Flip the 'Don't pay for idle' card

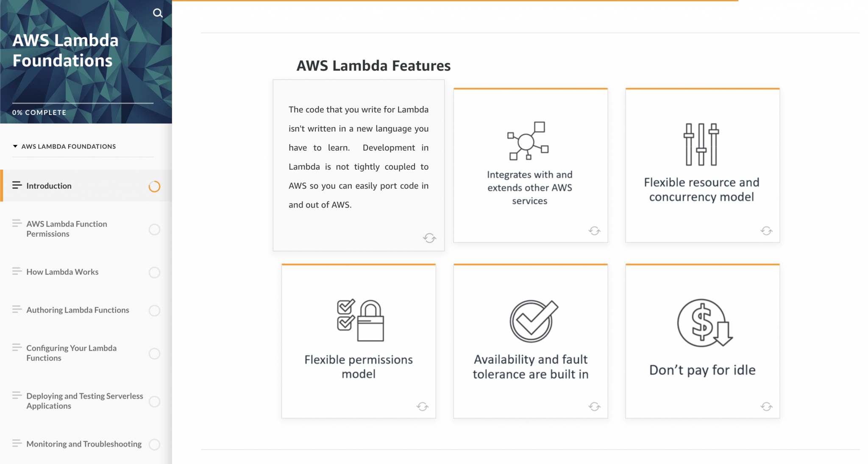click(x=767, y=406)
